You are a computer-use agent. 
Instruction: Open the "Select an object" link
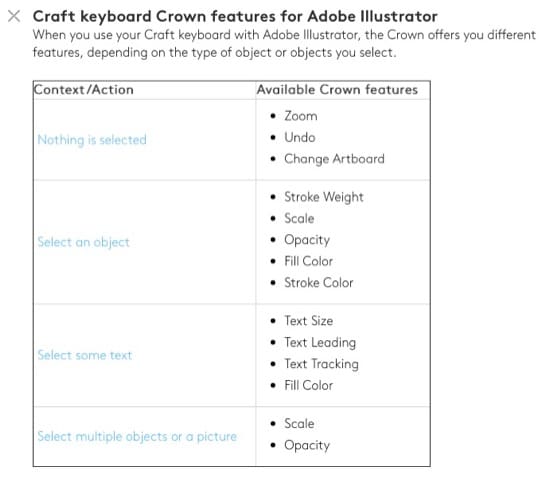pos(83,242)
